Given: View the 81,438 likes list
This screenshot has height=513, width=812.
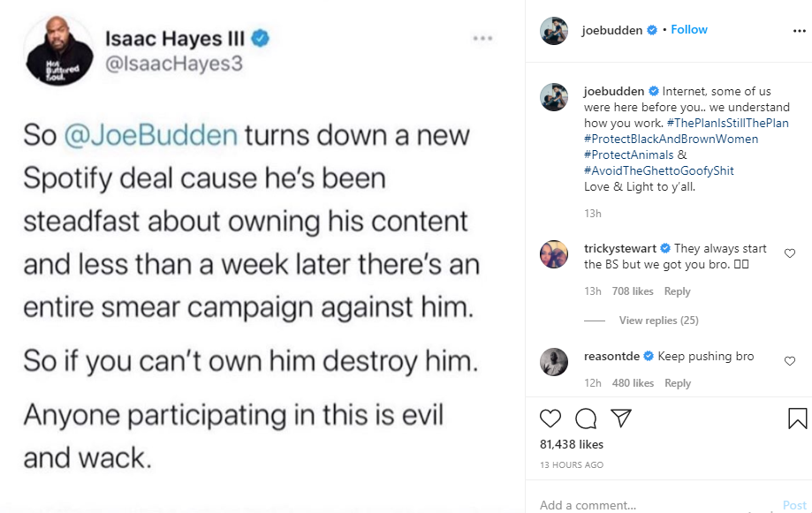Looking at the screenshot, I should [x=571, y=444].
